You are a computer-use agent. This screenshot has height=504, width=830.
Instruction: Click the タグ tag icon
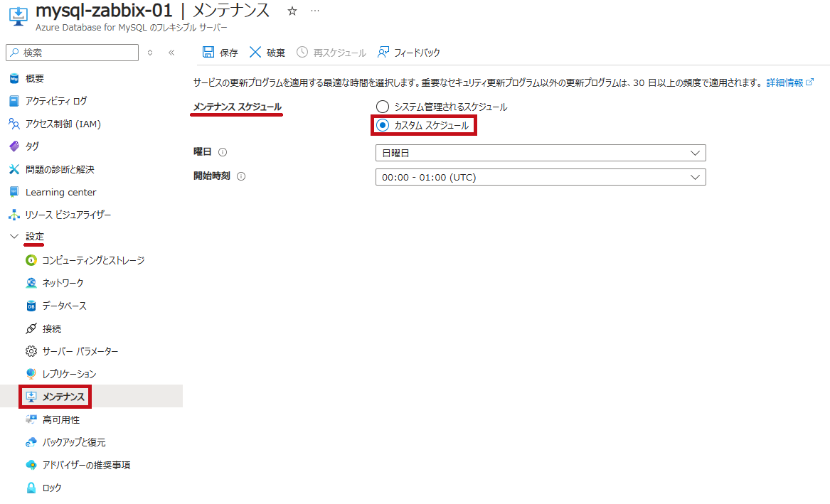[14, 146]
